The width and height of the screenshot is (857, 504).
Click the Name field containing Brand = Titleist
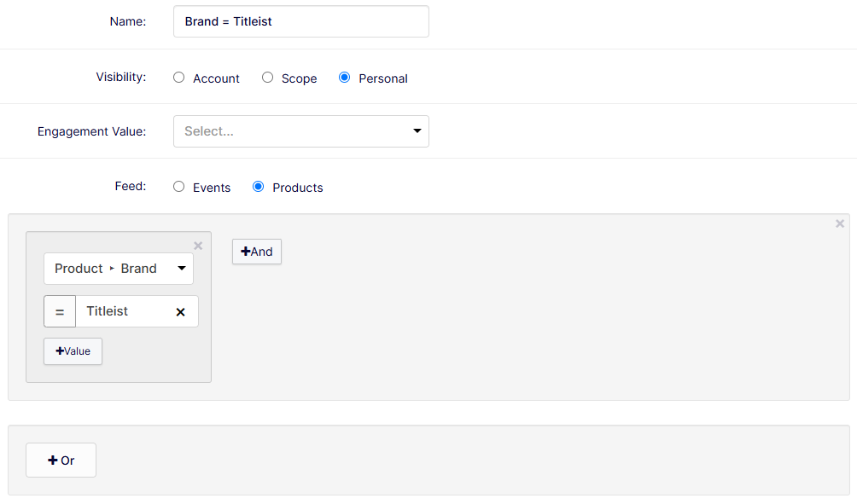[x=300, y=21]
